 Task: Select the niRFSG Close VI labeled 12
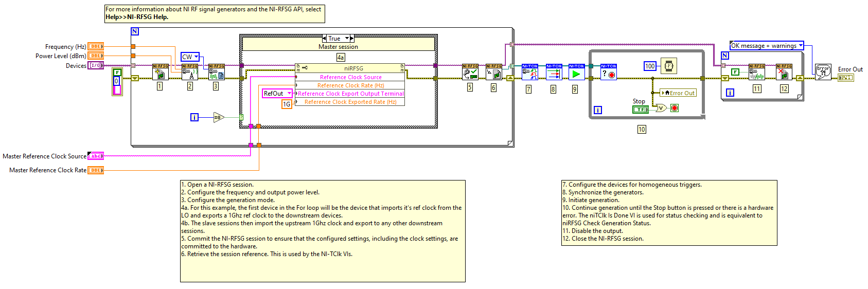tap(784, 72)
